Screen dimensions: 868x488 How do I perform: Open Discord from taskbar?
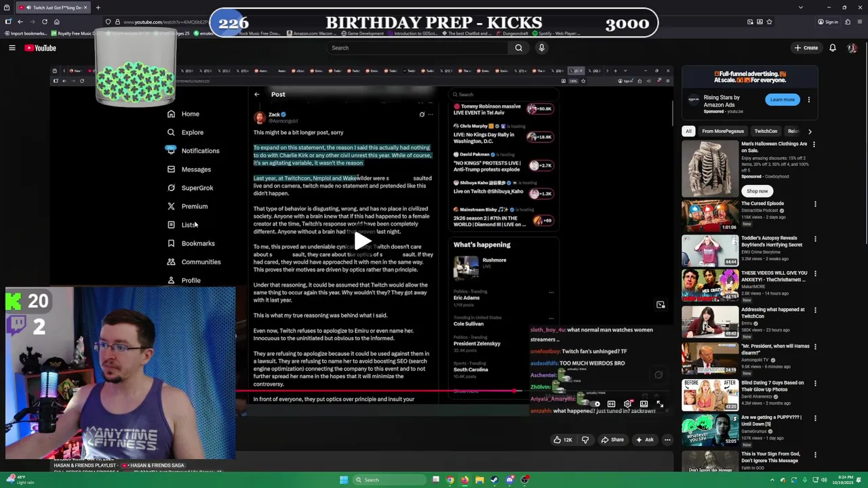(x=510, y=480)
